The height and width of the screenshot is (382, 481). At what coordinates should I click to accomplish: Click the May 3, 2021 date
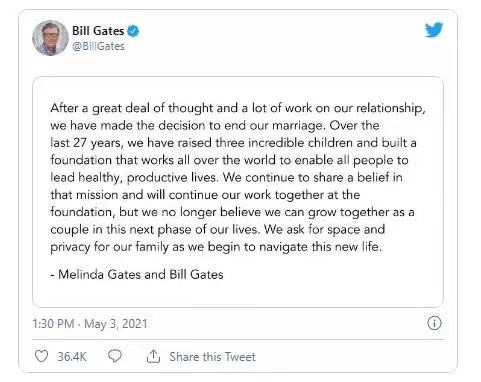pos(115,324)
